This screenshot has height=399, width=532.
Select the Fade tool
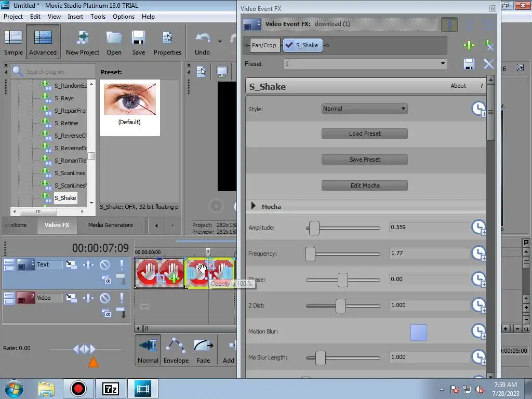[x=204, y=350]
